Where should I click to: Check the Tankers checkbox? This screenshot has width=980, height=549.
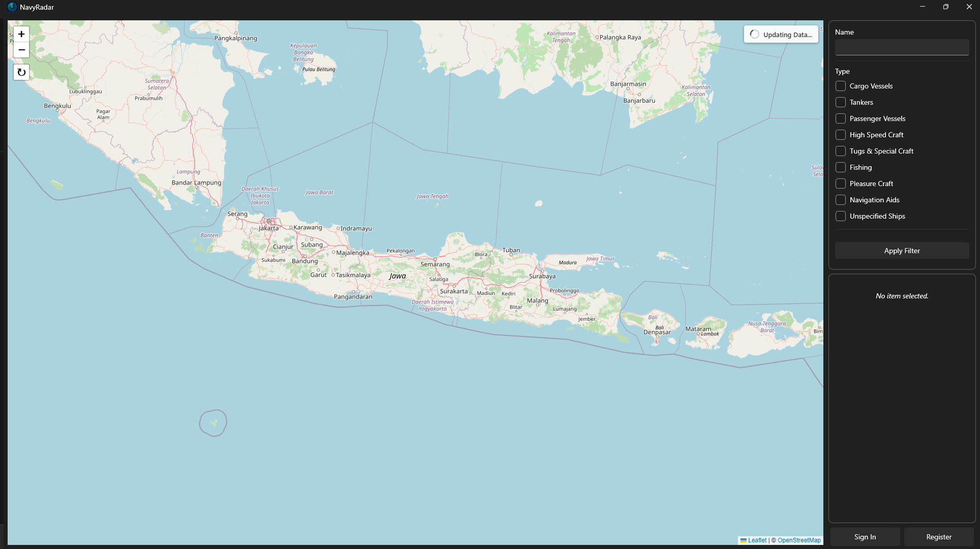841,102
